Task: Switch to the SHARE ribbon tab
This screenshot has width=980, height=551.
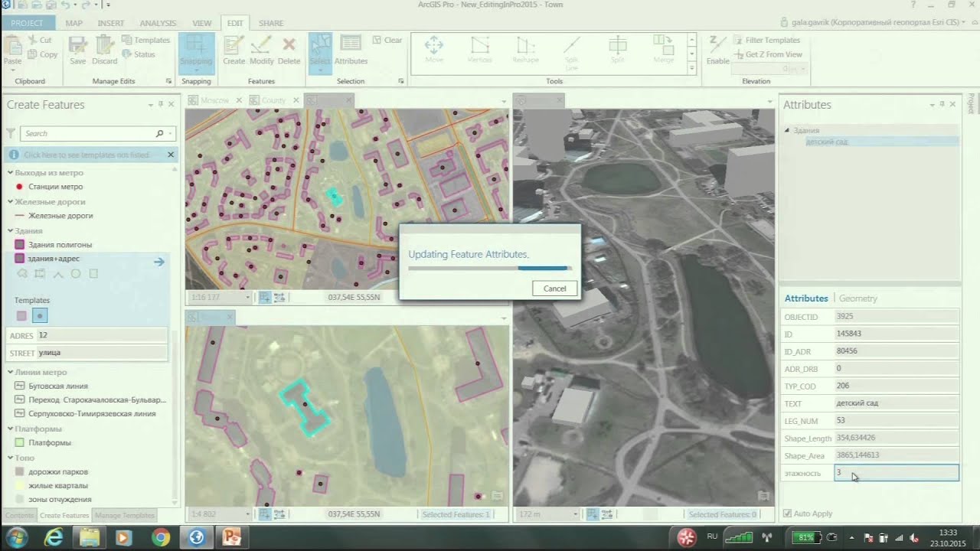Action: 271,23
